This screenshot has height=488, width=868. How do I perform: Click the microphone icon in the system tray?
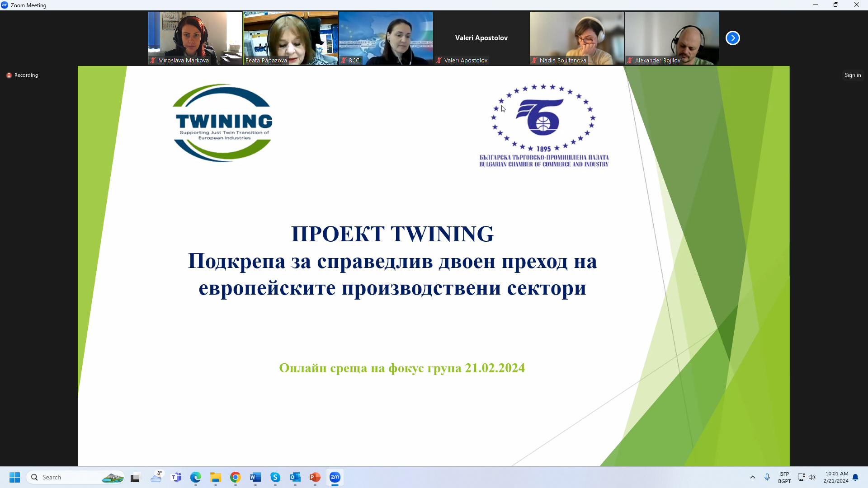click(x=767, y=477)
